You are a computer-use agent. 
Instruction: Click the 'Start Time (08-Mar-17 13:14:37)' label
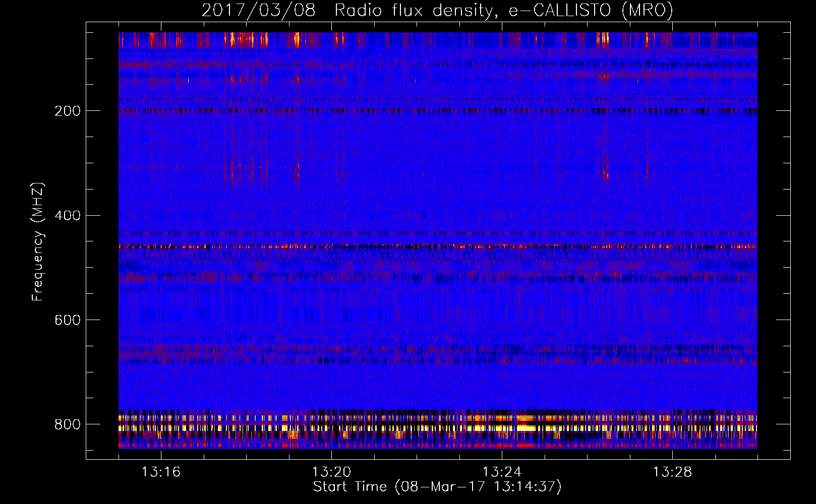tap(437, 487)
